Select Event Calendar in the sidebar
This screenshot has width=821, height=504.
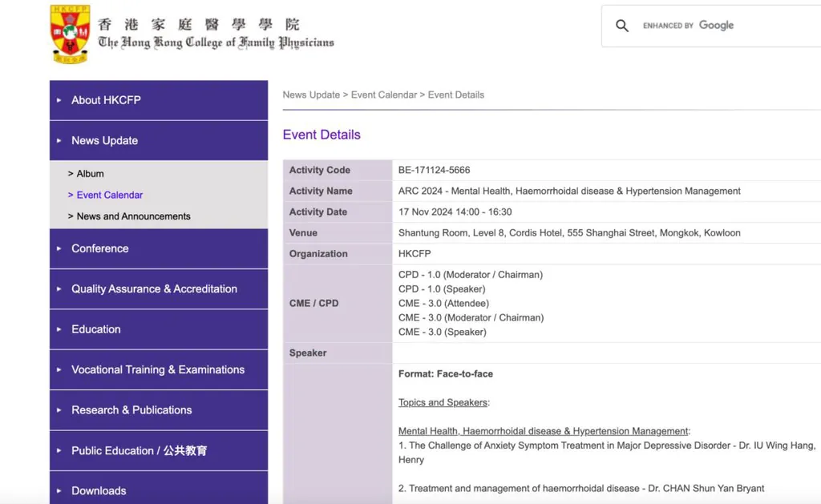click(109, 195)
